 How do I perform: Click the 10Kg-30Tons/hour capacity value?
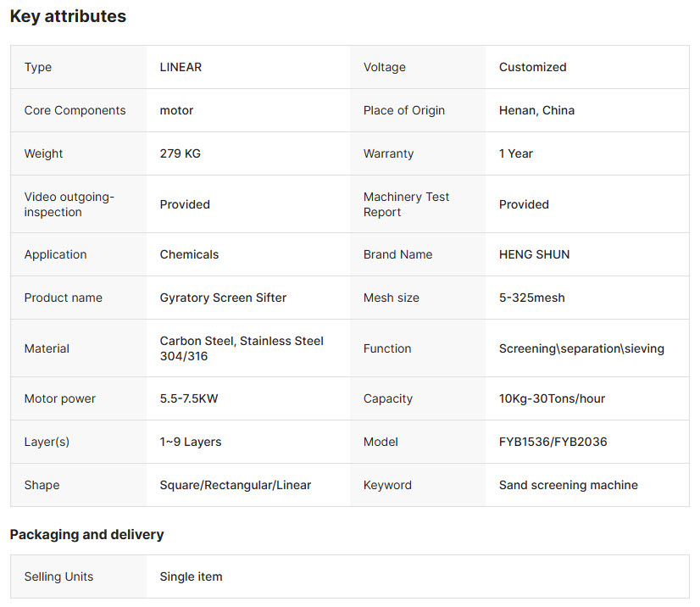click(552, 398)
